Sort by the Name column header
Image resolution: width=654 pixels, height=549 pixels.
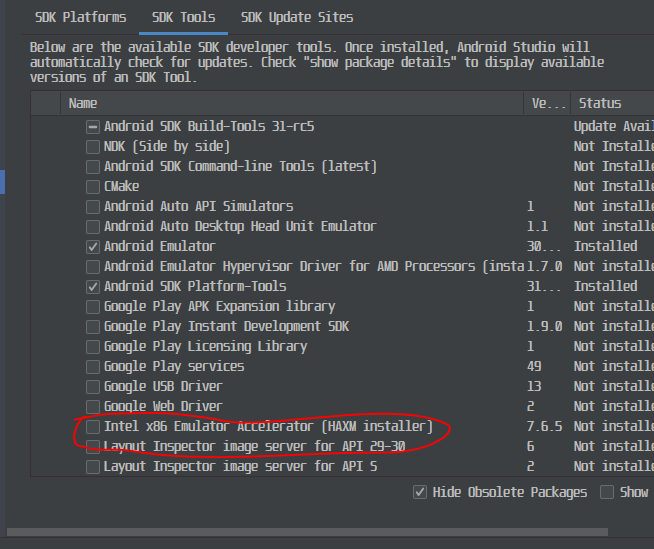click(292, 103)
